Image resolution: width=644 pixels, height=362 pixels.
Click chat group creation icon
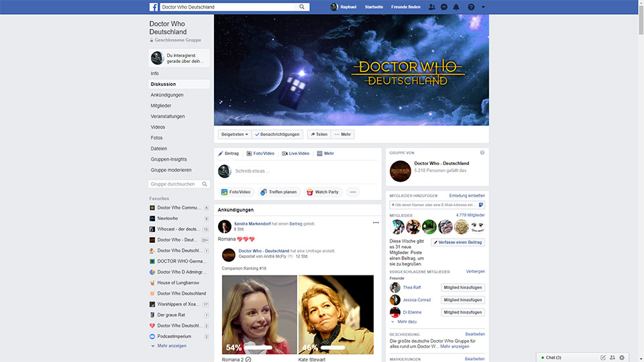point(612,357)
